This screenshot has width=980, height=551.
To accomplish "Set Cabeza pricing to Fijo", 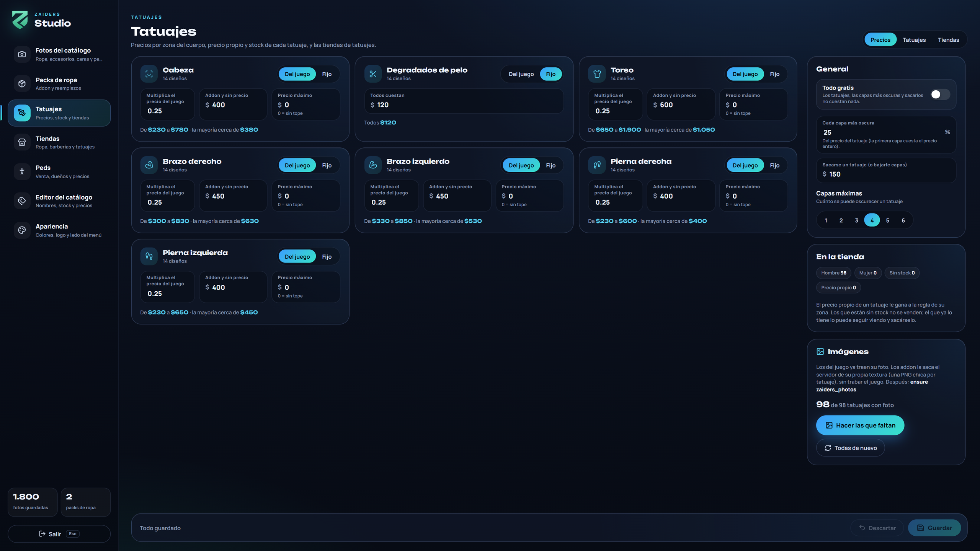I will pos(327,74).
